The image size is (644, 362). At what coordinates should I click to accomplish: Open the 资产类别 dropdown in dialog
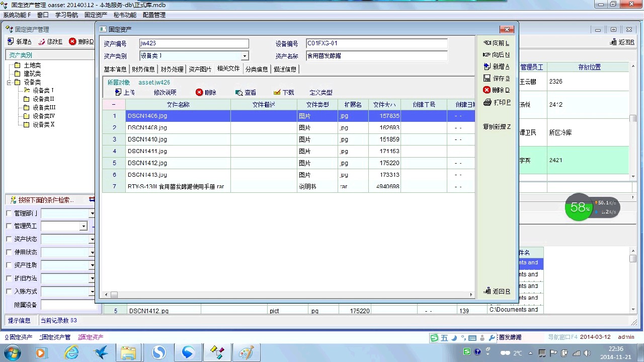tap(245, 56)
